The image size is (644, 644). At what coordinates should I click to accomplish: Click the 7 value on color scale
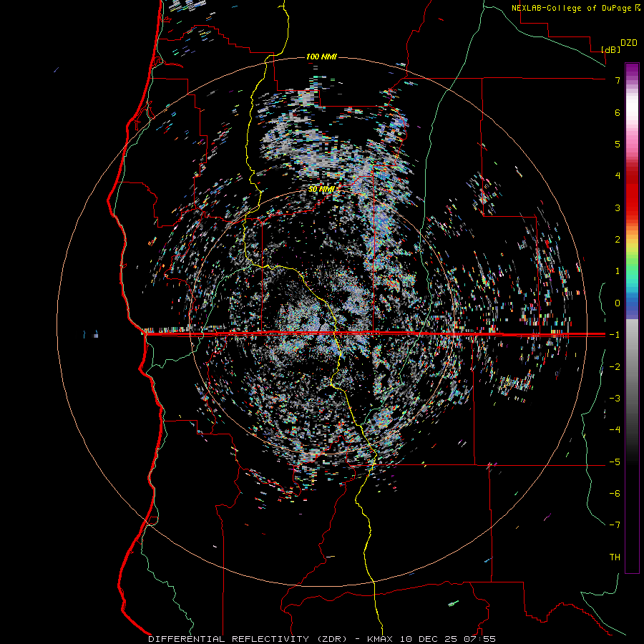click(x=618, y=80)
